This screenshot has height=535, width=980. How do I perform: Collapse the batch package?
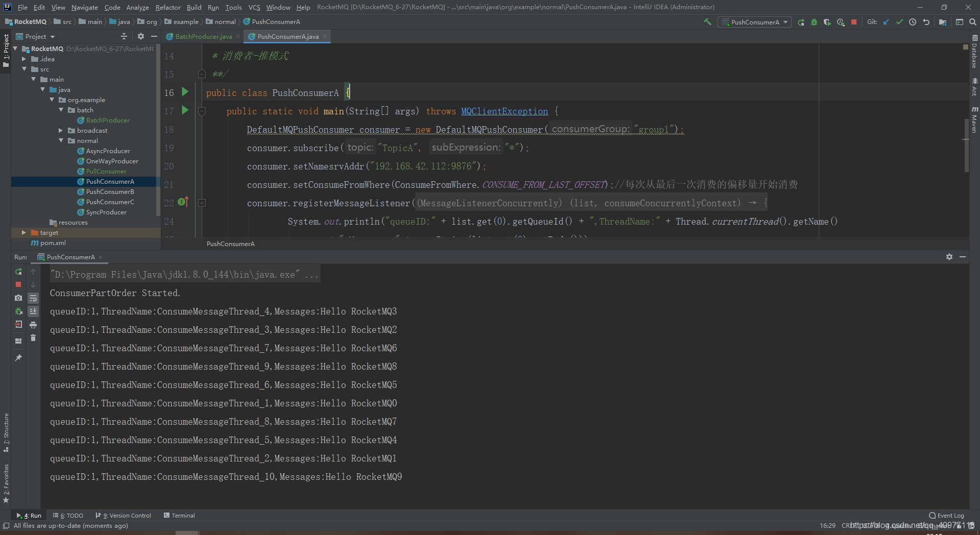coord(61,110)
